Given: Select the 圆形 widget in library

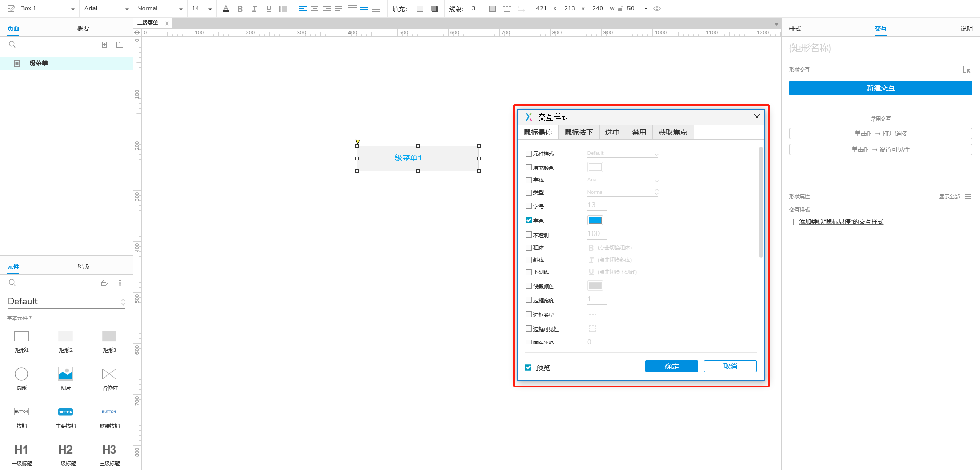Looking at the screenshot, I should (21, 379).
